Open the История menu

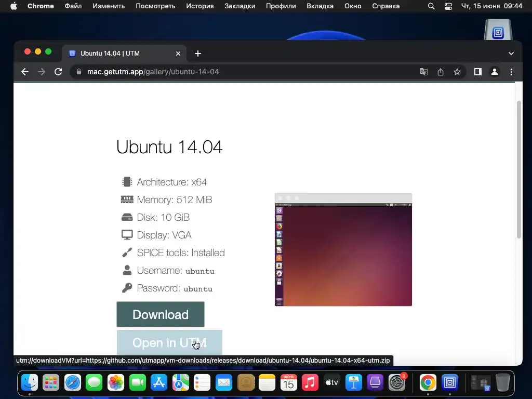tap(200, 6)
